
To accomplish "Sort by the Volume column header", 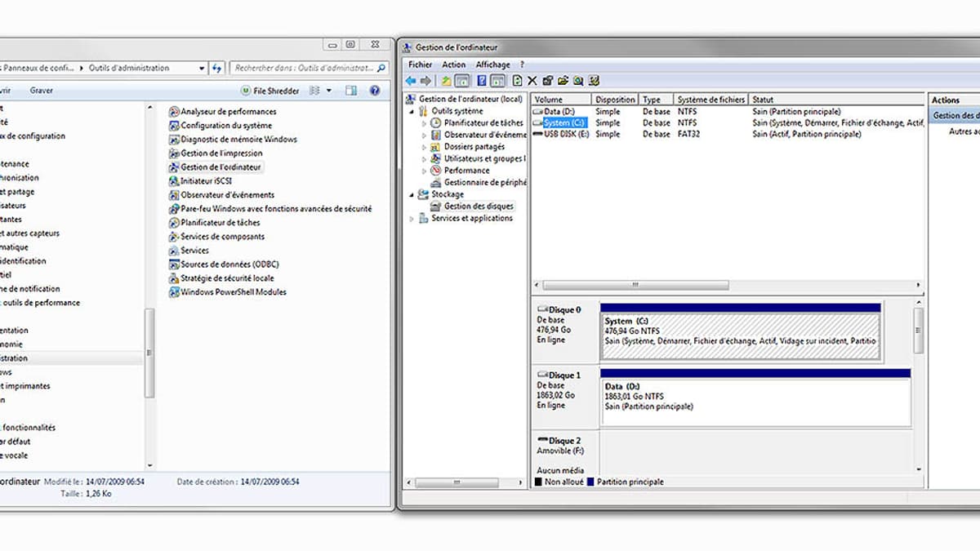I will point(562,100).
